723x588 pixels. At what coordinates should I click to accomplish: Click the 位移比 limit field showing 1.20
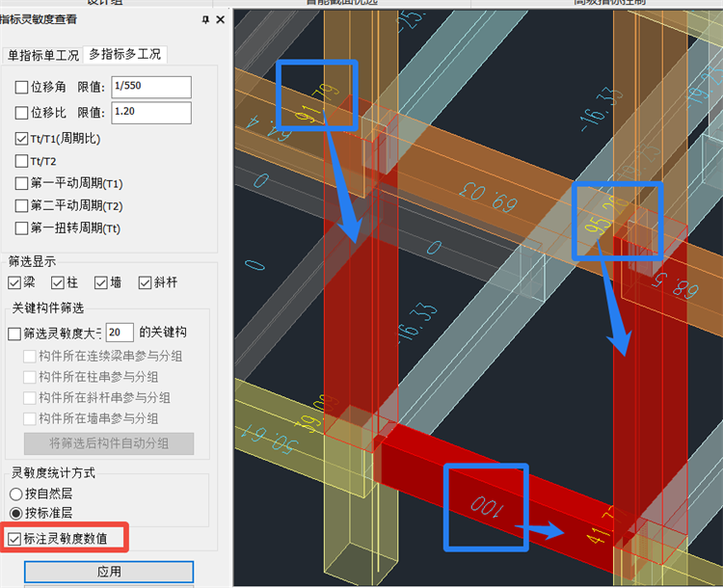point(150,113)
